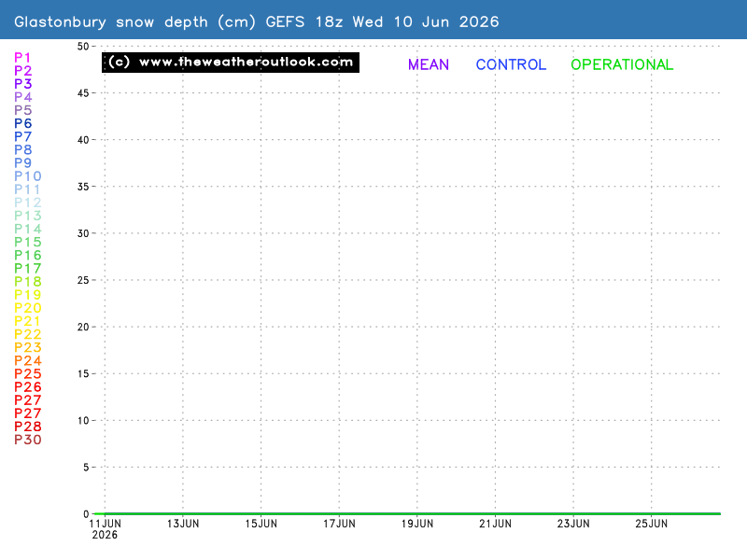The image size is (747, 560).
Task: Click ensemble member label P1
Action: pyautogui.click(x=22, y=58)
